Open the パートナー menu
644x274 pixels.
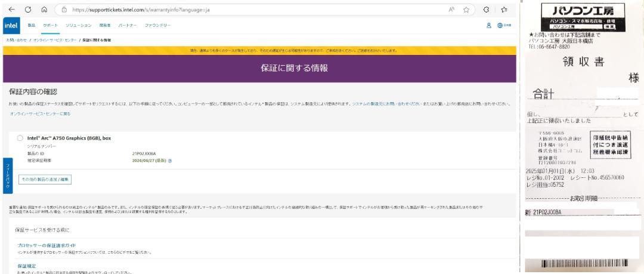click(x=128, y=26)
